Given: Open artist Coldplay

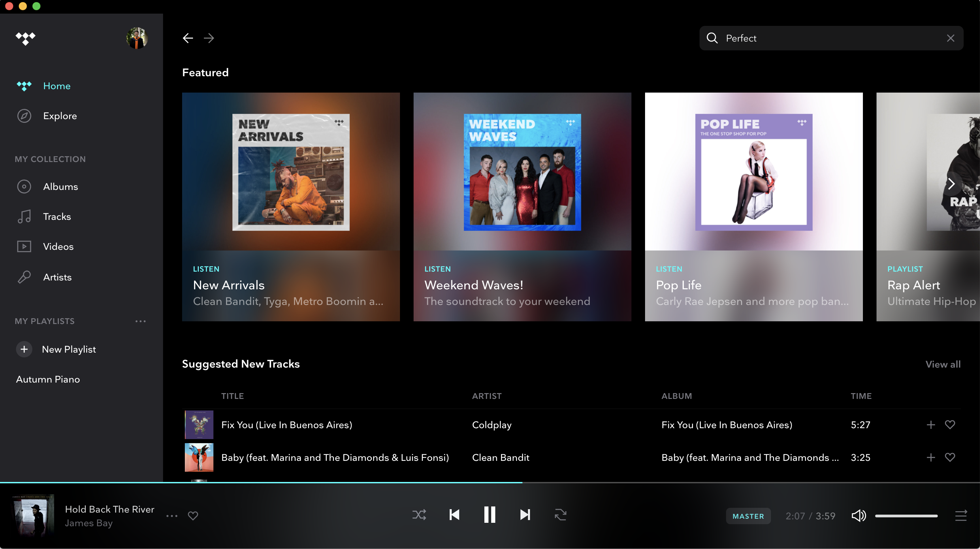Looking at the screenshot, I should (x=492, y=425).
